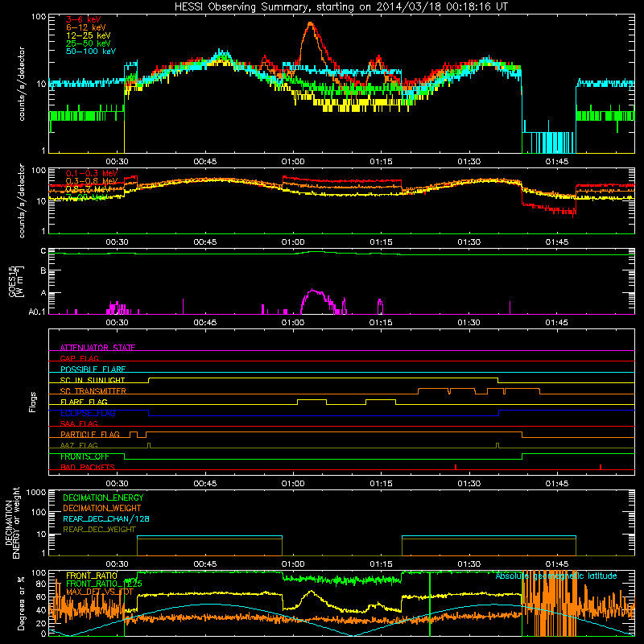Select the orange 6-12 keV legend label

point(86,27)
